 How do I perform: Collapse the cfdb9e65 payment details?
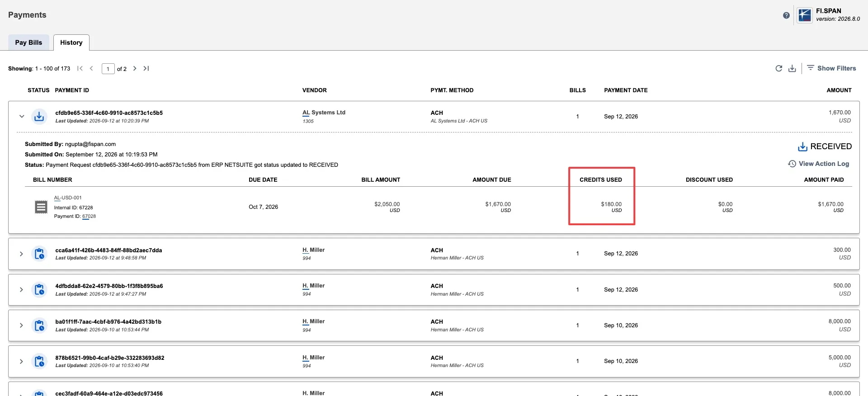[22, 116]
